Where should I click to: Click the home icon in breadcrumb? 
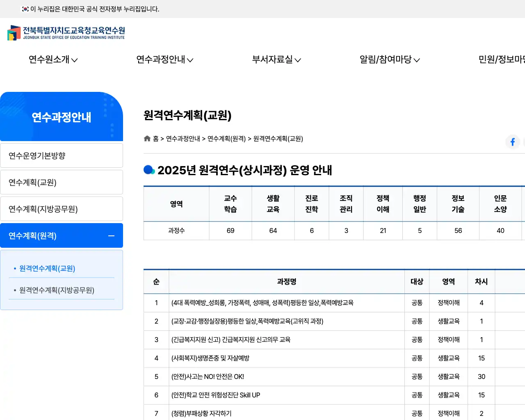point(147,139)
